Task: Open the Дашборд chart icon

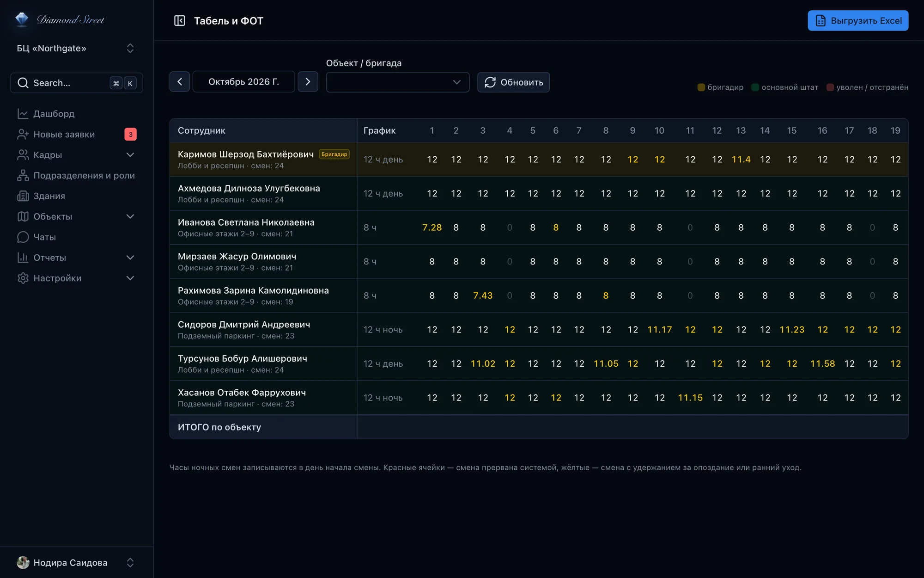Action: pos(23,114)
